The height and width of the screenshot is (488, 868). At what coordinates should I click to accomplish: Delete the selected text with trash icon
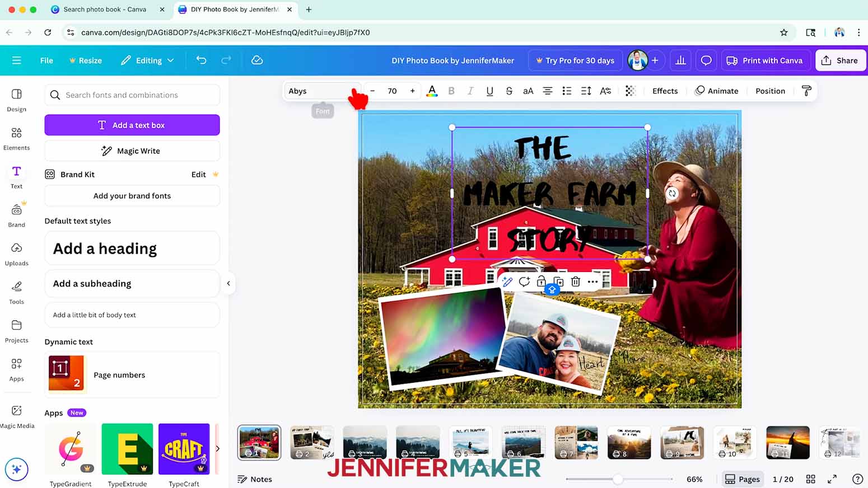click(x=575, y=281)
